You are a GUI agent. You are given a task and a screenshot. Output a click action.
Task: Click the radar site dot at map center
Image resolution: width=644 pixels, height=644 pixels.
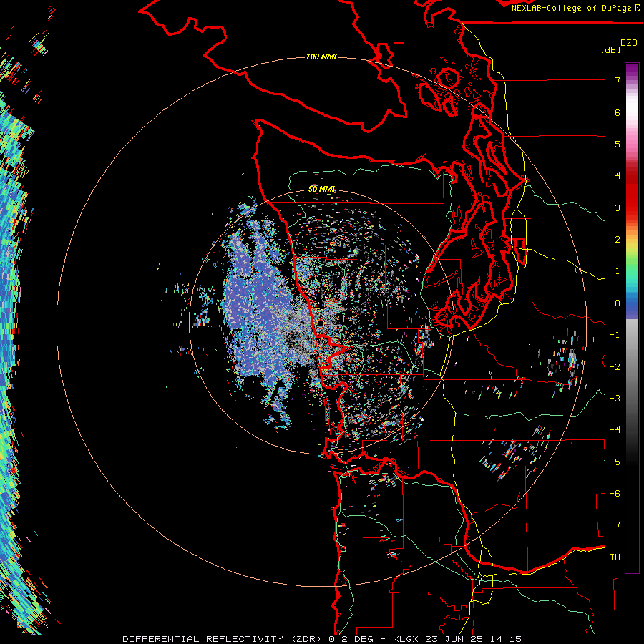click(320, 323)
